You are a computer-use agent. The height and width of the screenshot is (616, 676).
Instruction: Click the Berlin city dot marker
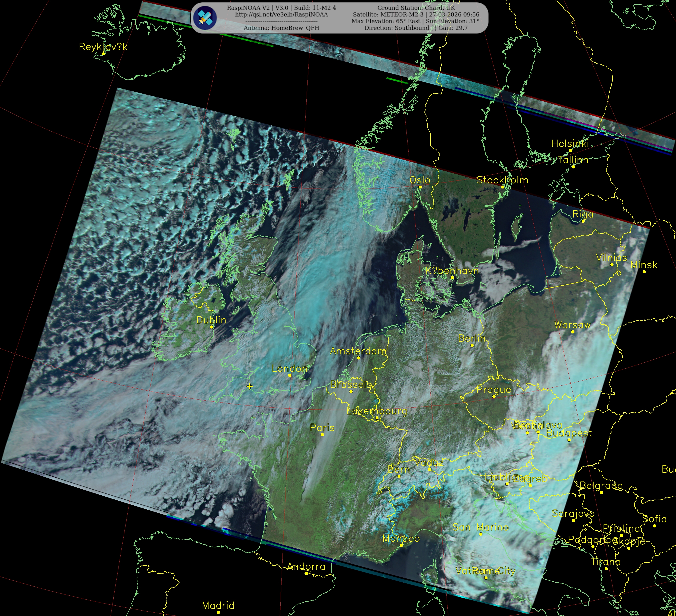472,345
